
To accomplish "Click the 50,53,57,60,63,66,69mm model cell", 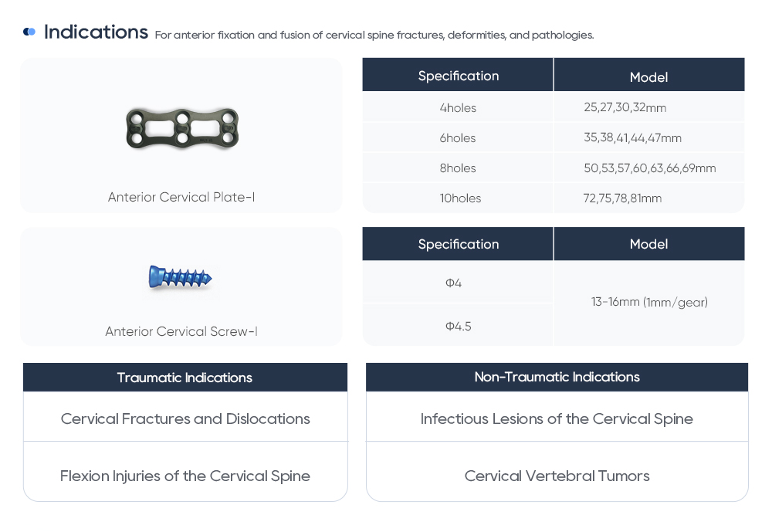I will coord(649,168).
